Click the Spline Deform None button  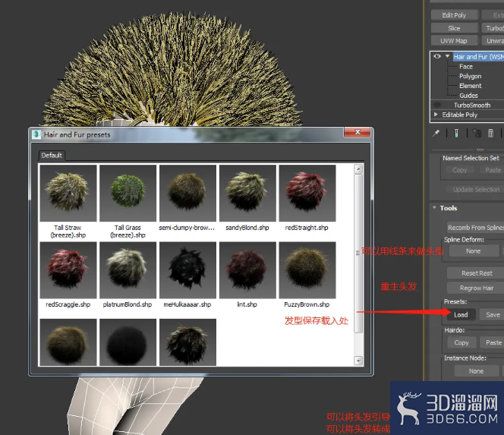click(x=474, y=251)
